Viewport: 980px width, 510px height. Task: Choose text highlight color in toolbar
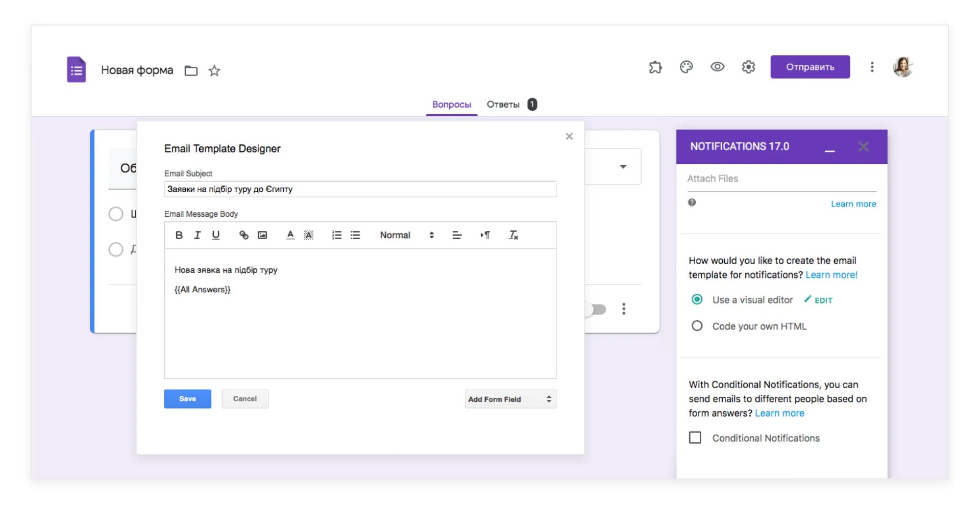pyautogui.click(x=308, y=235)
